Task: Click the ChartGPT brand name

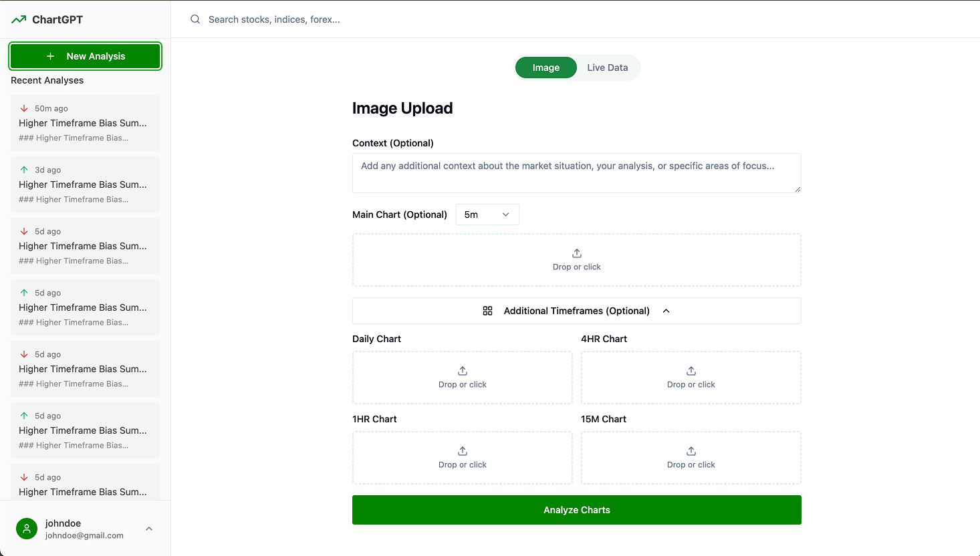Action: [57, 19]
